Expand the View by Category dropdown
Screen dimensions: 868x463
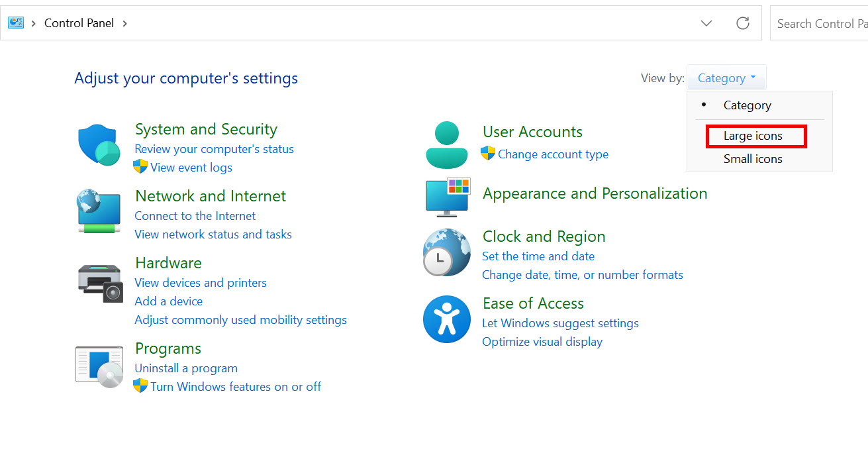726,78
